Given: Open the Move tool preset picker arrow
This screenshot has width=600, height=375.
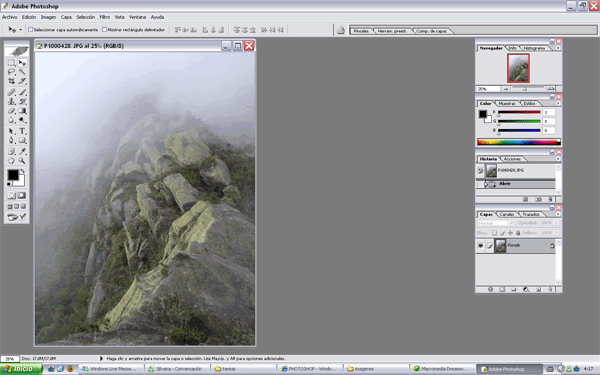Looking at the screenshot, I should [x=20, y=29].
